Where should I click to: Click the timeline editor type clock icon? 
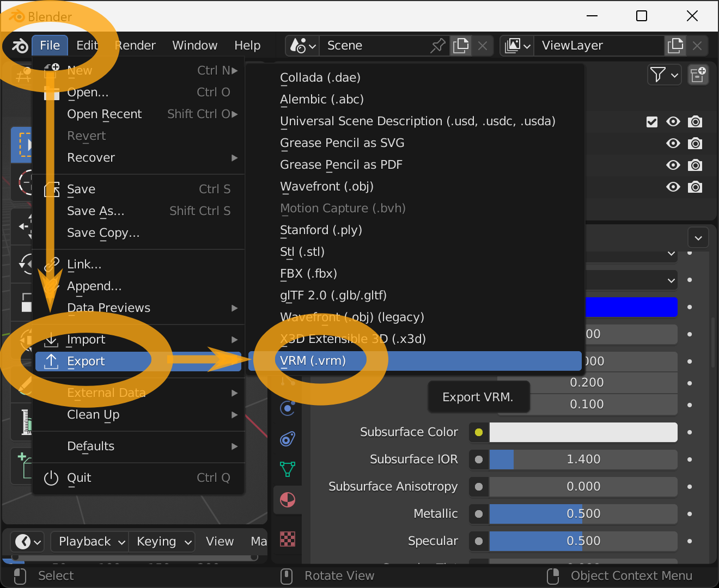coord(28,542)
